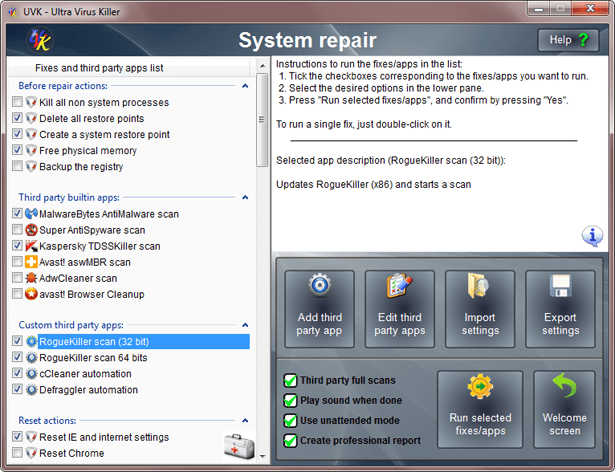Click gear icon beside cCleaner automation
This screenshot has height=472, width=615.
pyautogui.click(x=31, y=374)
